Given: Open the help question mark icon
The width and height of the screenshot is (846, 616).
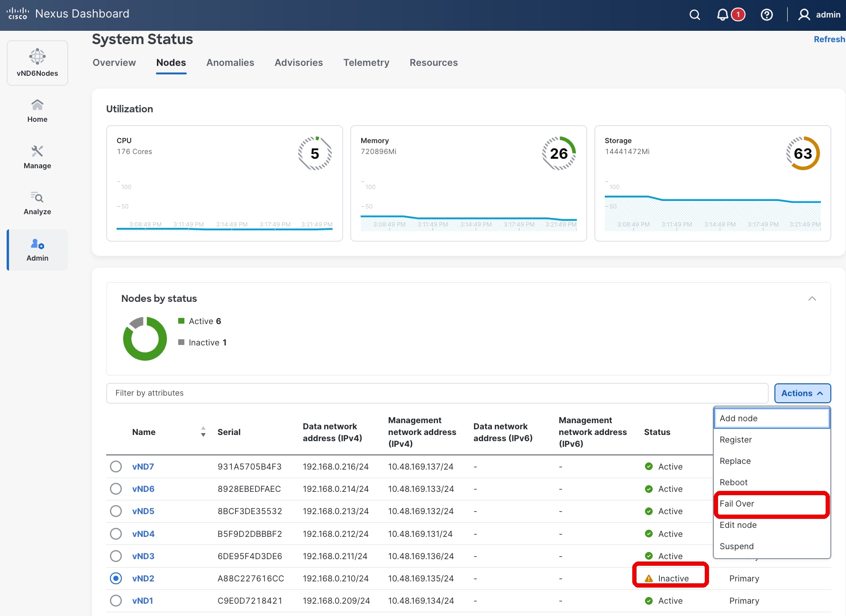Looking at the screenshot, I should tap(766, 15).
